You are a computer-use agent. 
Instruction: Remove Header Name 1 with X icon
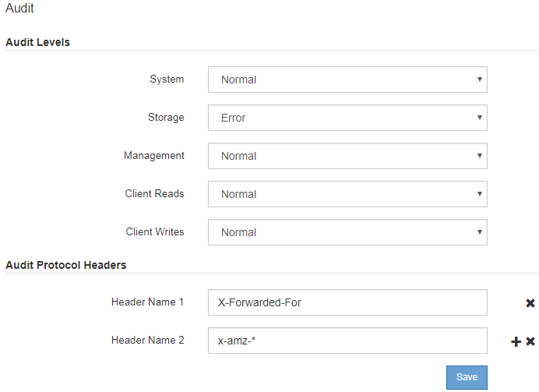pos(530,303)
